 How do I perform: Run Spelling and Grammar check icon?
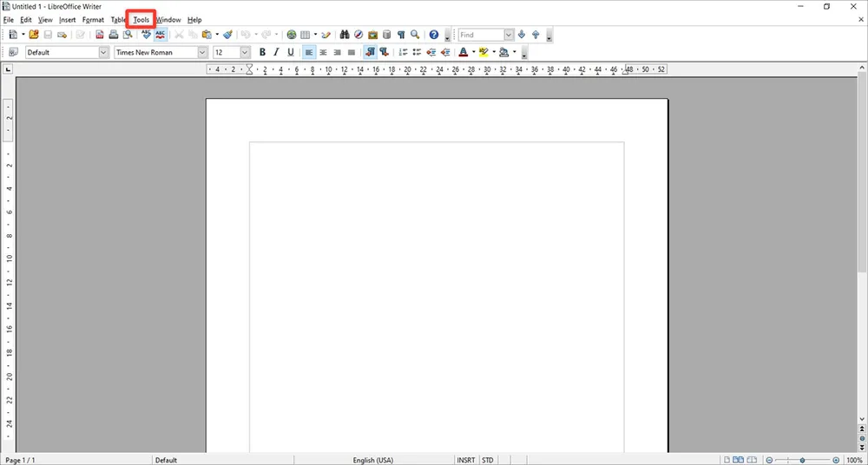click(x=146, y=35)
